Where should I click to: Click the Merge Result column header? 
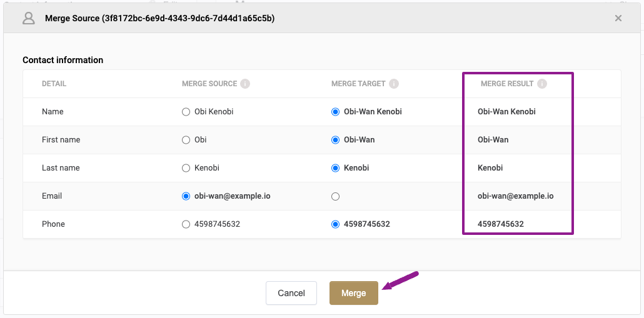[507, 84]
